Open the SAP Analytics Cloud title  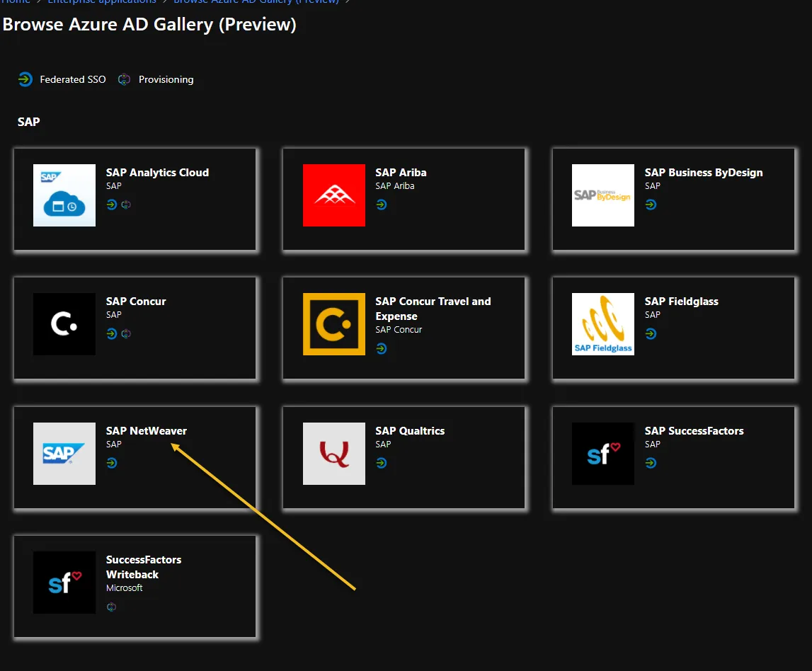157,173
